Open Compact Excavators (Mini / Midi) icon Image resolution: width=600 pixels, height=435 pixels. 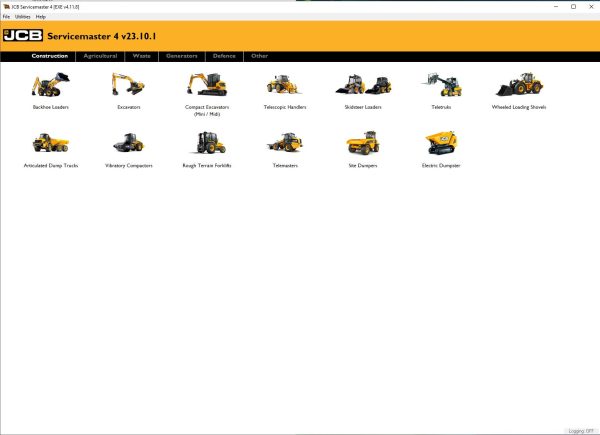click(207, 84)
